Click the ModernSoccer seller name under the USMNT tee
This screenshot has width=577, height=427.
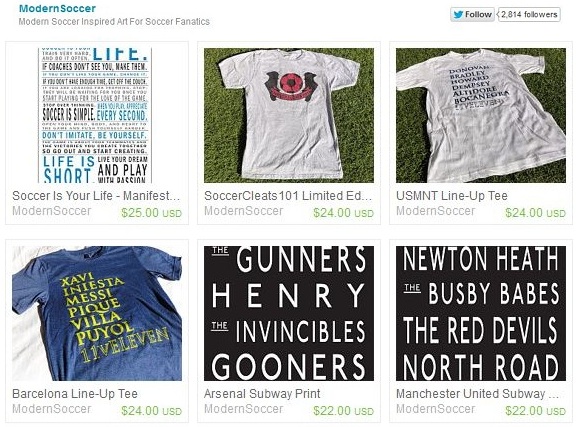coord(436,211)
